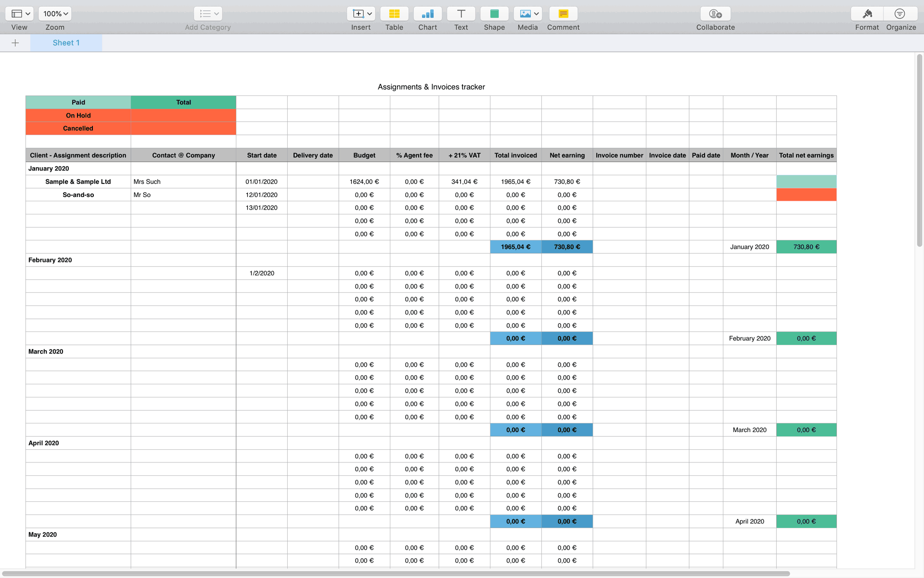
Task: Switch to the Sheet 1 tab
Action: pyautogui.click(x=66, y=43)
